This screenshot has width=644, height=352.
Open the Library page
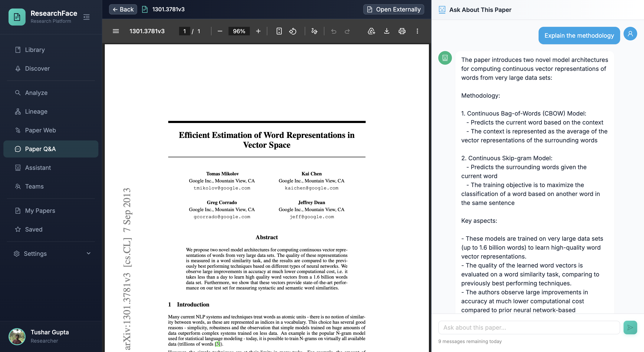pyautogui.click(x=35, y=50)
